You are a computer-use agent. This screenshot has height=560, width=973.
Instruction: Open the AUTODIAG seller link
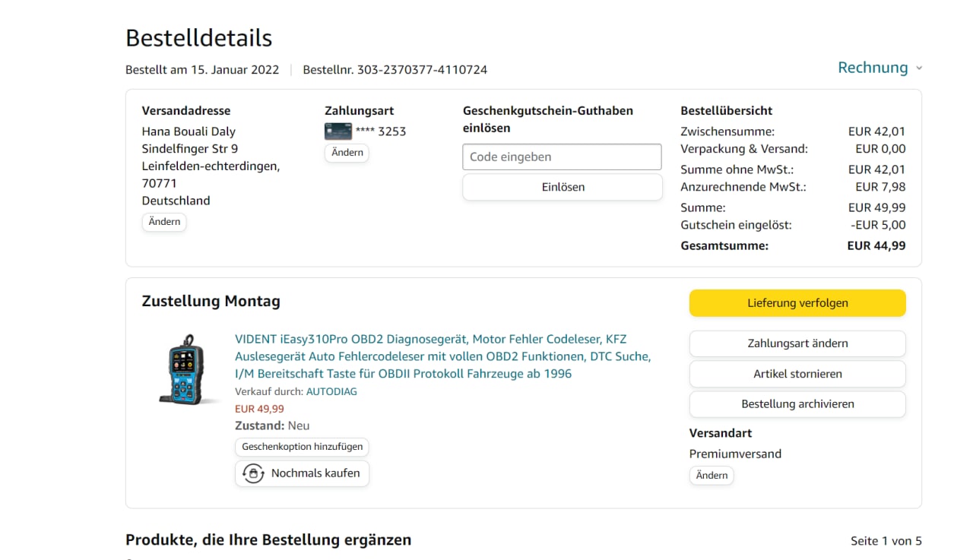(x=331, y=392)
